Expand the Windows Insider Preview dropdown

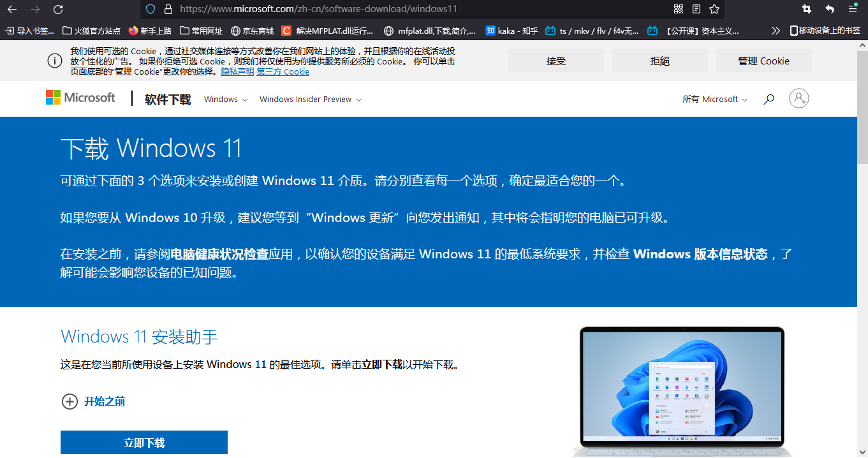coord(311,100)
